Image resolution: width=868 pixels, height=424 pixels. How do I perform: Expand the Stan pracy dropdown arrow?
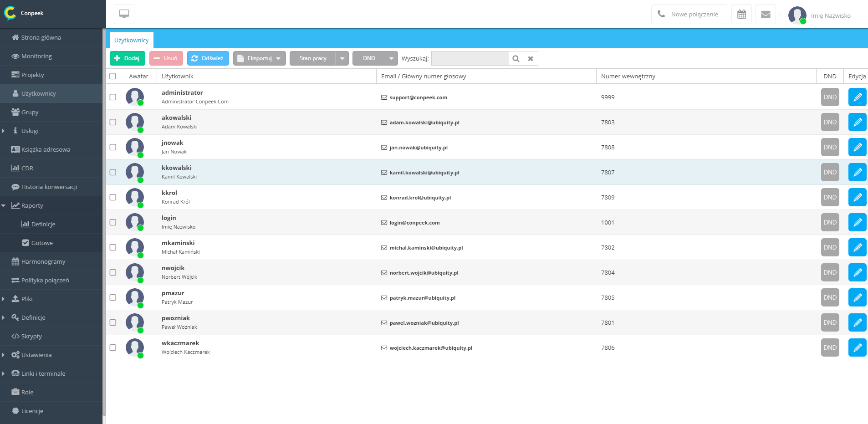[x=342, y=58]
